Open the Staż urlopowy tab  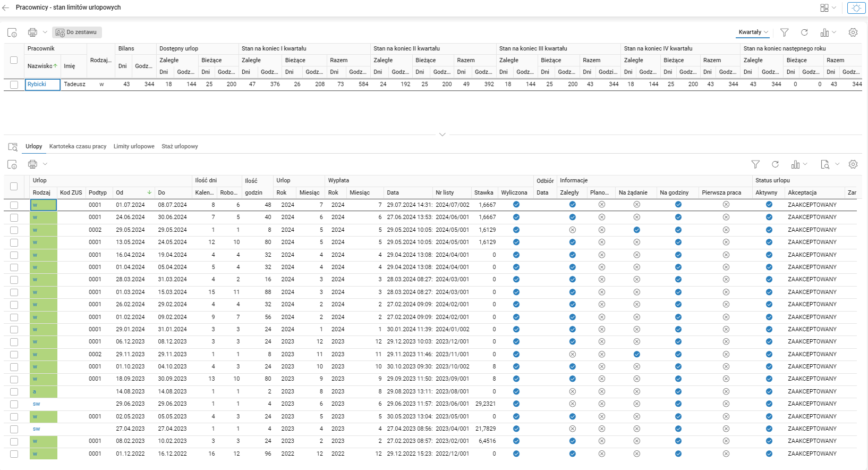pos(180,147)
